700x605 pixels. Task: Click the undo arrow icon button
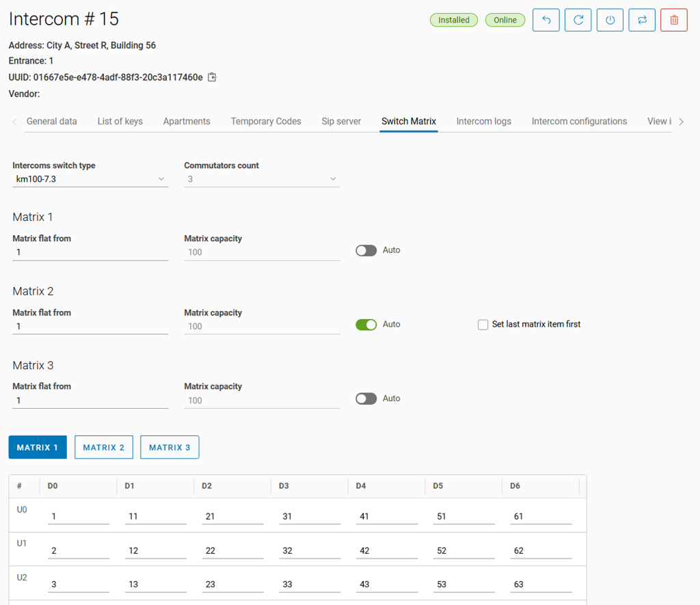coord(546,20)
